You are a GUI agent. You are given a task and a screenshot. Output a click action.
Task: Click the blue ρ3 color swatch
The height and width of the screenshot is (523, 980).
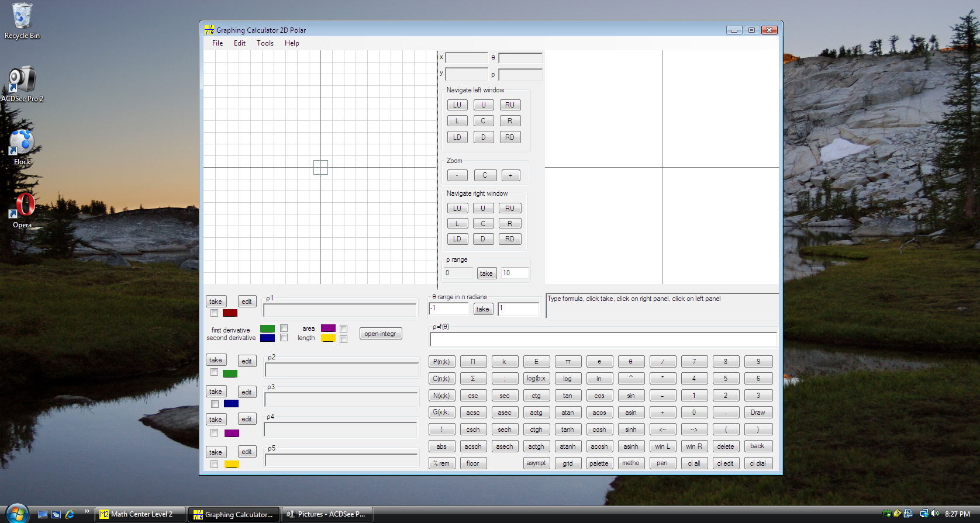coord(231,404)
